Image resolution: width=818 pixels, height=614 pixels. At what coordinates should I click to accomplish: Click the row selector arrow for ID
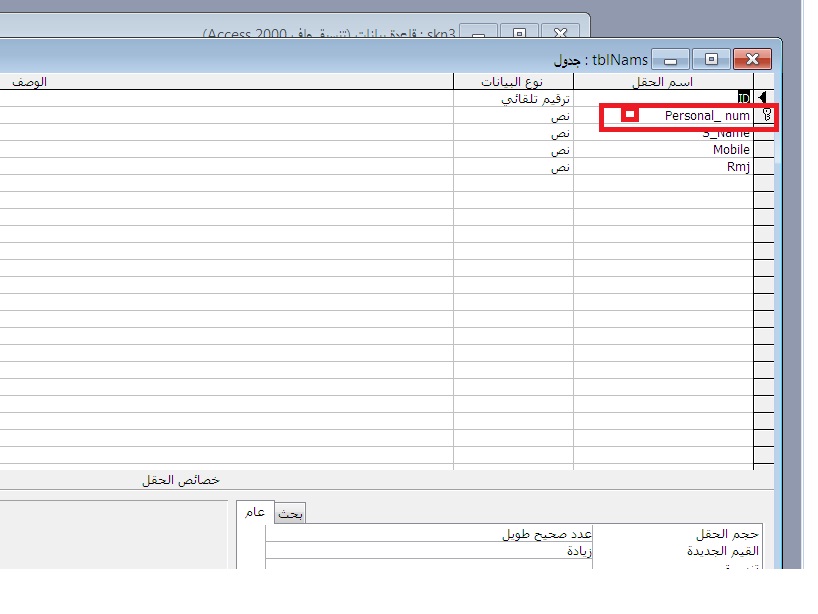764,98
